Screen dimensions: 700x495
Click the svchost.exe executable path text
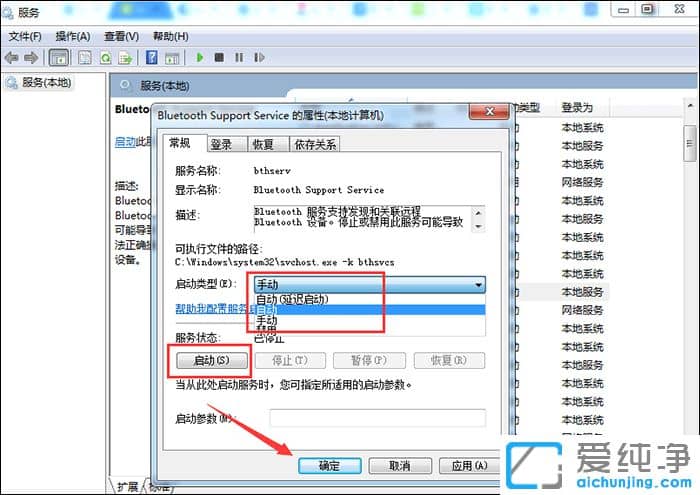tap(285, 262)
